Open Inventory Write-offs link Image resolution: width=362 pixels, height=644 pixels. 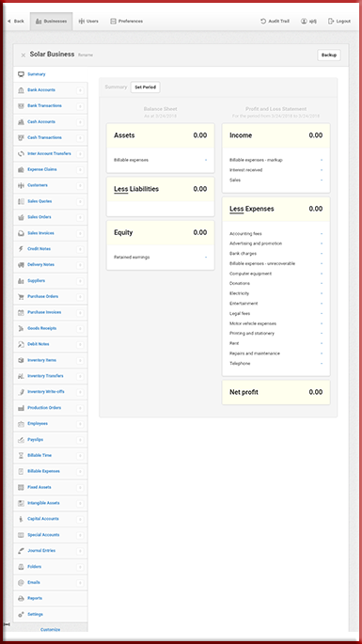(46, 392)
